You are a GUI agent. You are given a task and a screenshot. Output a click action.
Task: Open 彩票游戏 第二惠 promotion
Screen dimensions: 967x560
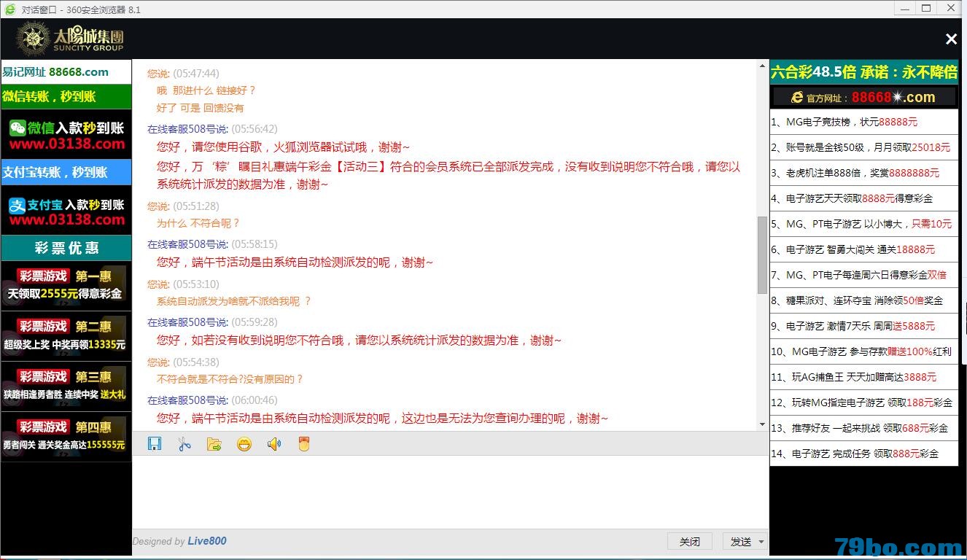[66, 336]
